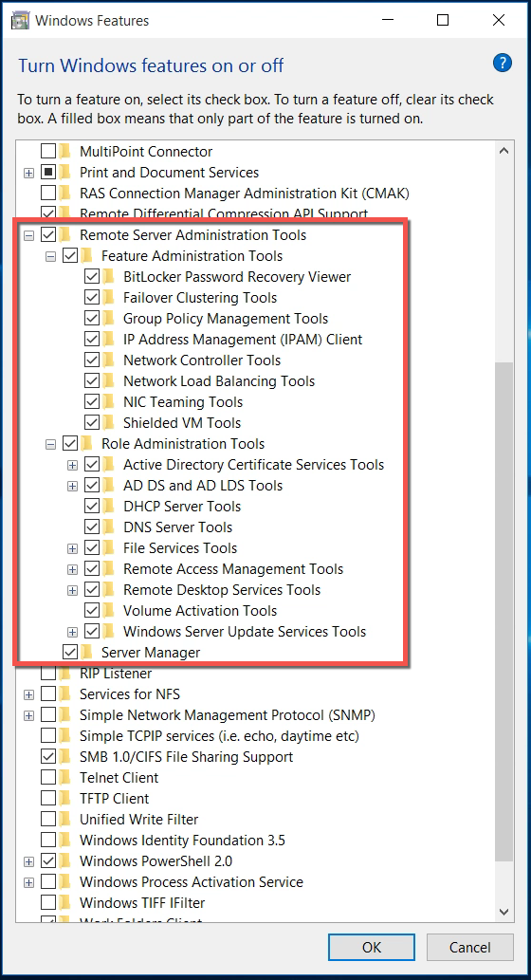Enable the Telnet Client checkbox

point(48,778)
